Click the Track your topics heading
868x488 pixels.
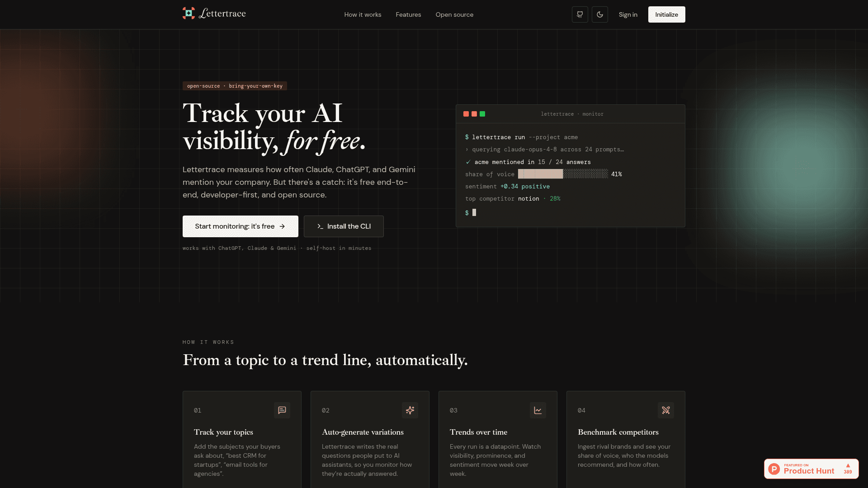pyautogui.click(x=223, y=432)
